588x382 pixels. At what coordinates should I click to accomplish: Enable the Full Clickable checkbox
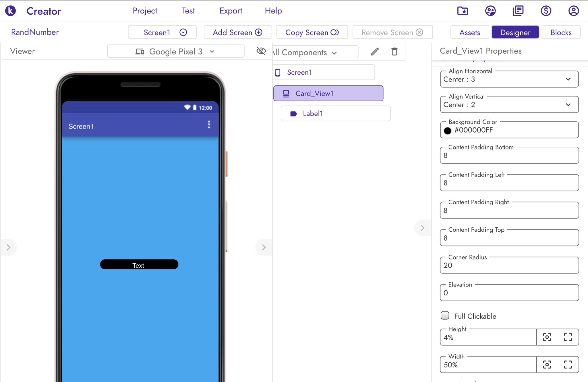[445, 315]
